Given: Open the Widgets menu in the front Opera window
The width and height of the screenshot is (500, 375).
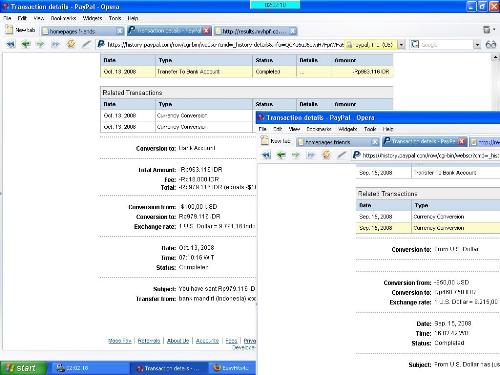Looking at the screenshot, I should click(348, 129).
